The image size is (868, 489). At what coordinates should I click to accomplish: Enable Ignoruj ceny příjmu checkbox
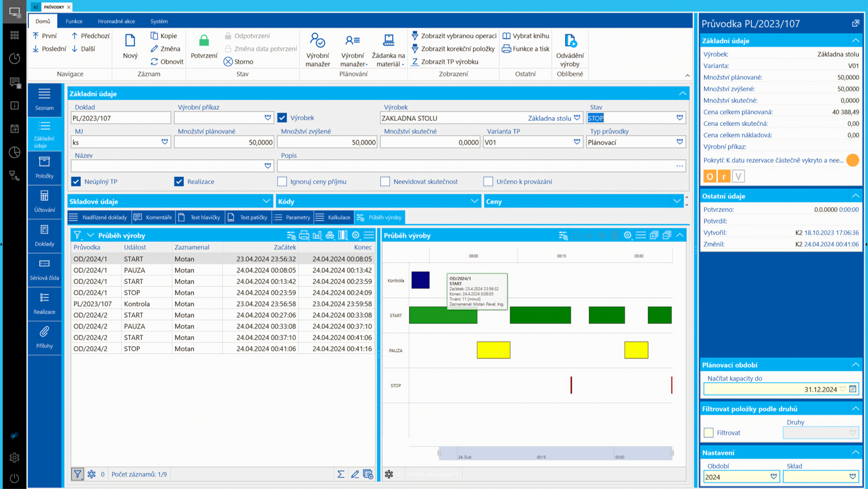click(282, 182)
